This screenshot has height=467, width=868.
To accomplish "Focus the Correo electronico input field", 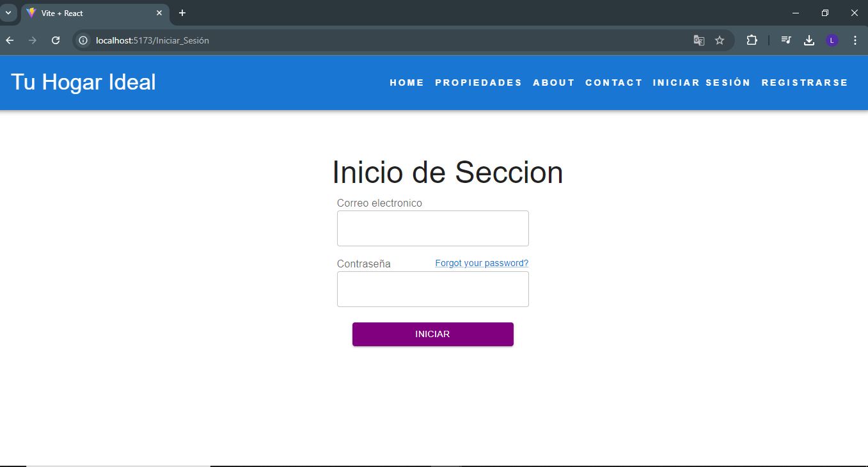I will tap(433, 228).
